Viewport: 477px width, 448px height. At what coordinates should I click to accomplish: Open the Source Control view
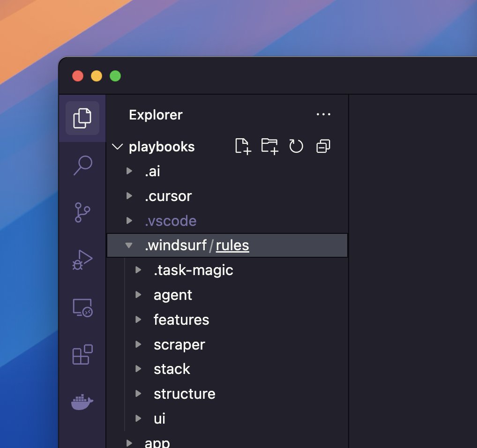[82, 212]
